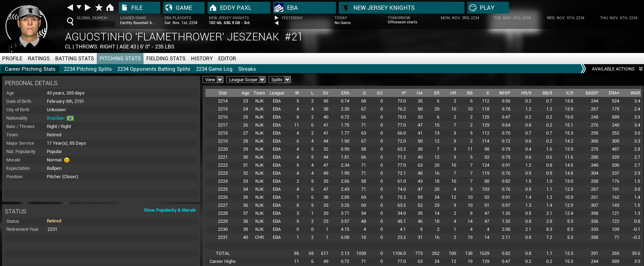Click the bookmark star icon
The height and width of the screenshot is (266, 644).
99,7
